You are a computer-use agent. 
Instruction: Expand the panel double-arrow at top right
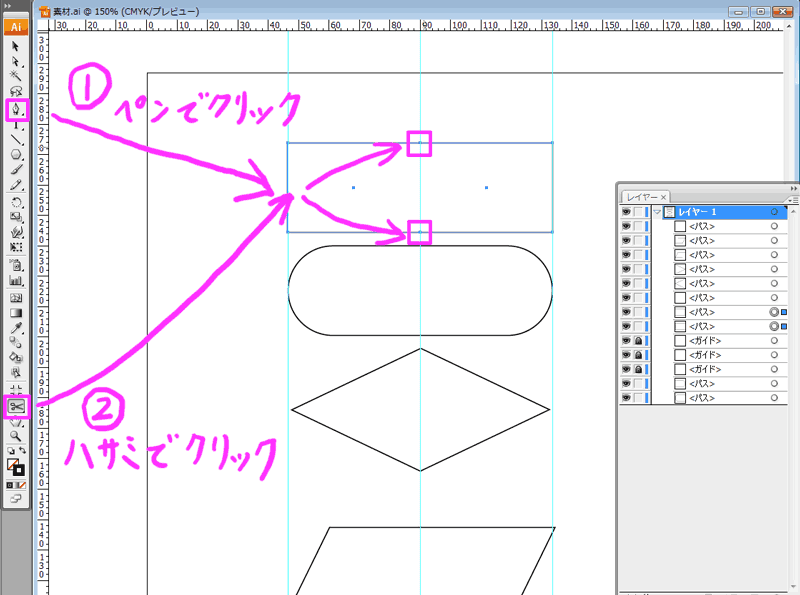(793, 188)
